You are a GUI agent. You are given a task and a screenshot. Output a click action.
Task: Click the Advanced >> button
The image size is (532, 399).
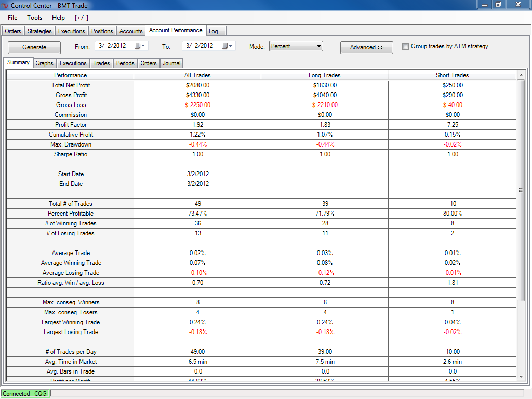click(367, 47)
